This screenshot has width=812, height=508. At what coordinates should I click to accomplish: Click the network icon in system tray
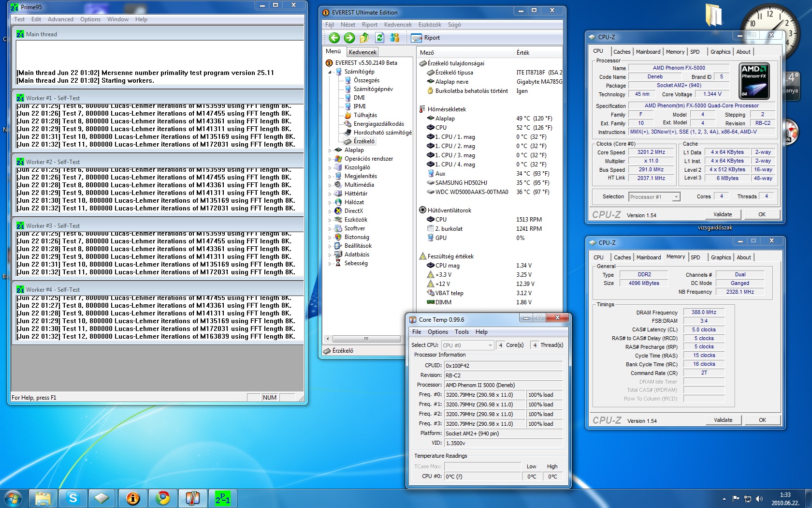tap(747, 499)
